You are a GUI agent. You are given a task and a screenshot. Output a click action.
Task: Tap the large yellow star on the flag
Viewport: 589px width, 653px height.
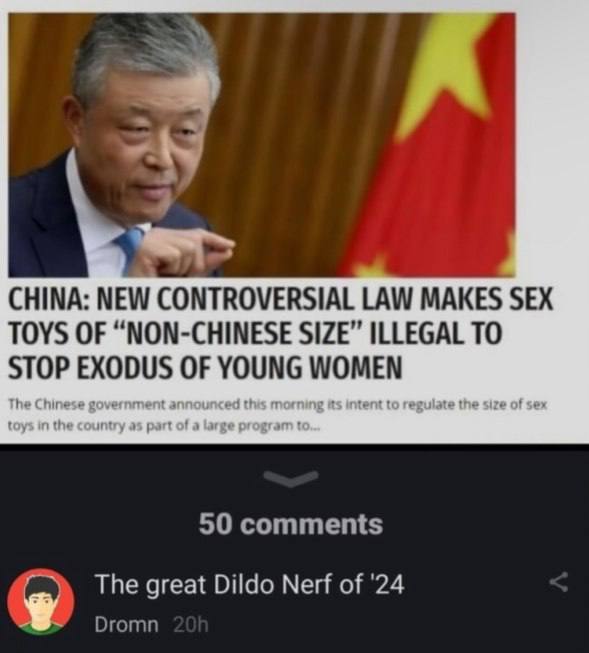(448, 73)
